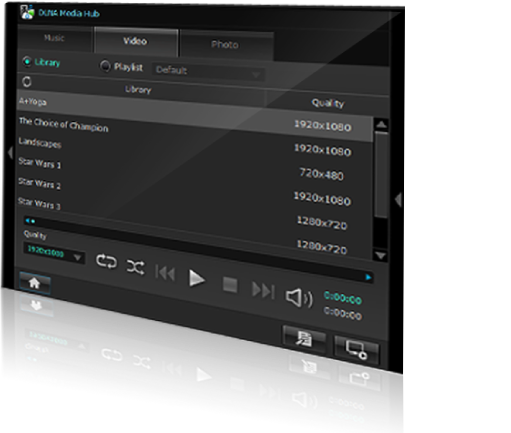Screen dimensions: 511x433
Task: Click the scrollbar down arrow
Action: click(380, 256)
